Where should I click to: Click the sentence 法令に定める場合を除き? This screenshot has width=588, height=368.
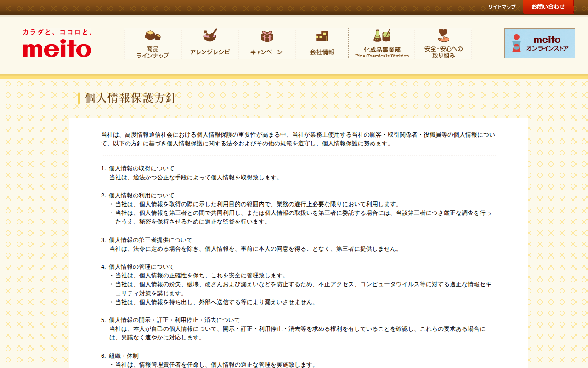(254, 249)
